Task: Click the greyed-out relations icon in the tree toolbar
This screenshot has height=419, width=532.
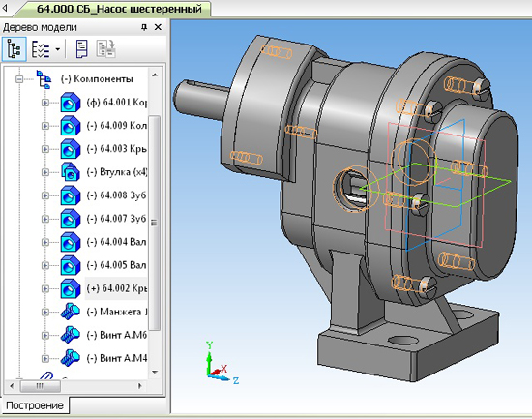Action: [x=106, y=49]
